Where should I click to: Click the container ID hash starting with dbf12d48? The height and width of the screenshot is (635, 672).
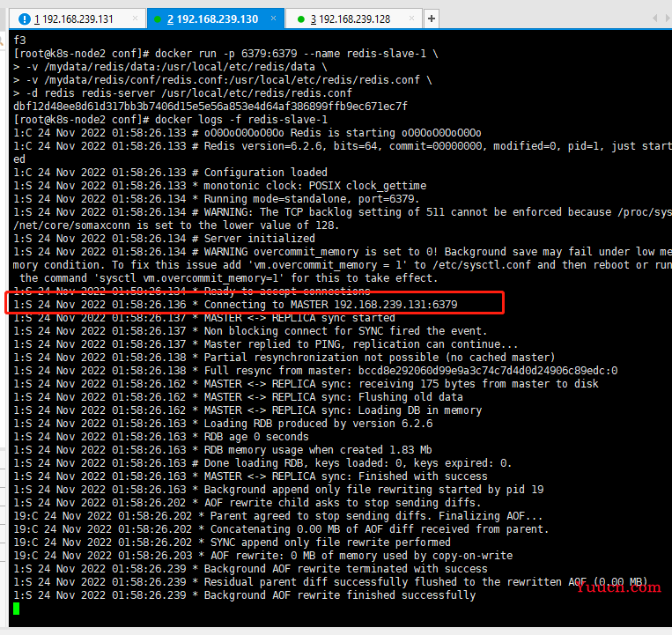210,107
